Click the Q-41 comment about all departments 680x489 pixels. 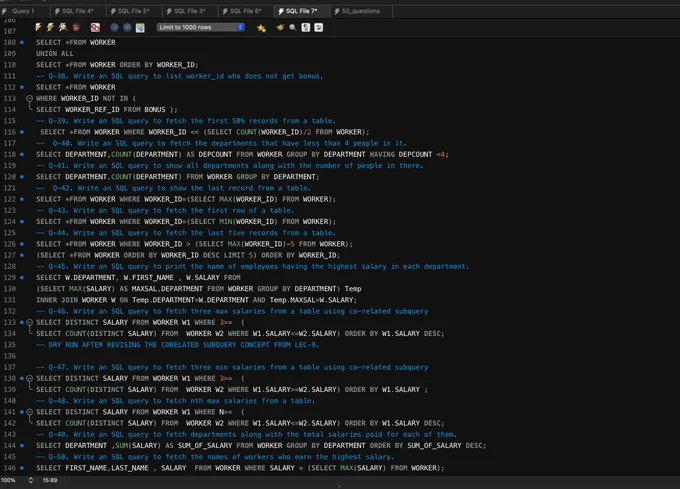coord(229,166)
